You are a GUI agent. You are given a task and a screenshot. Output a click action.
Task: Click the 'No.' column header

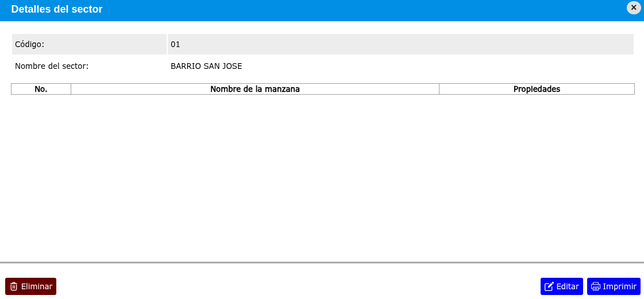[41, 89]
